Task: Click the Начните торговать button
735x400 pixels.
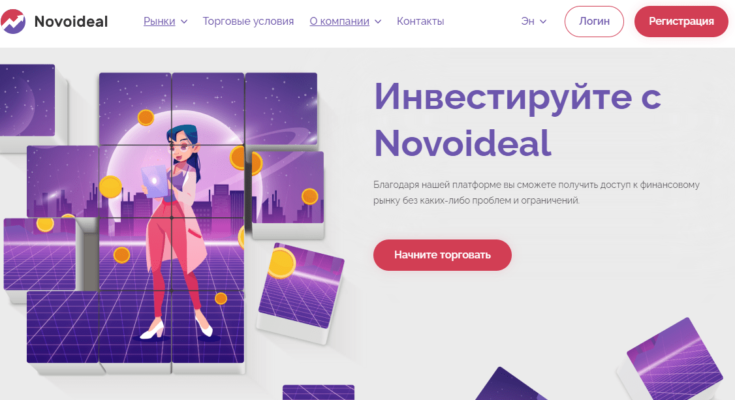Action: coord(442,255)
